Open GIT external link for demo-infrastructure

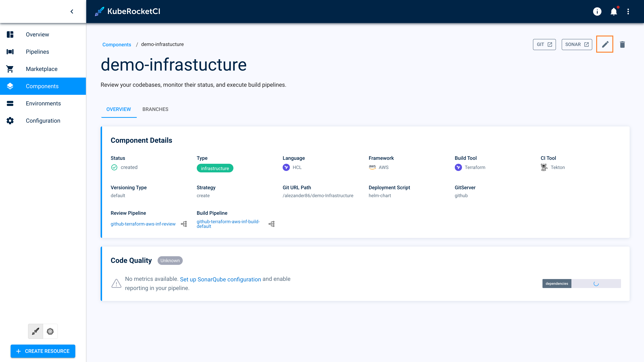[x=544, y=44]
